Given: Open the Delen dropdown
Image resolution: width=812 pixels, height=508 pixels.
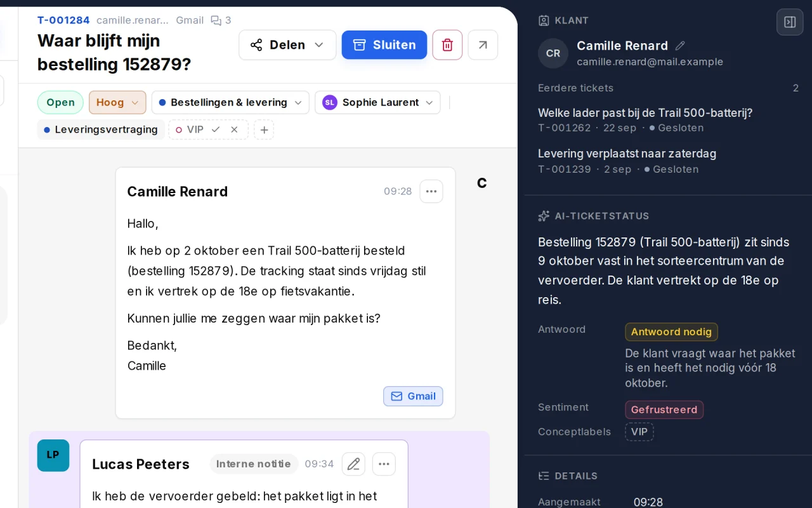Looking at the screenshot, I should click(287, 45).
